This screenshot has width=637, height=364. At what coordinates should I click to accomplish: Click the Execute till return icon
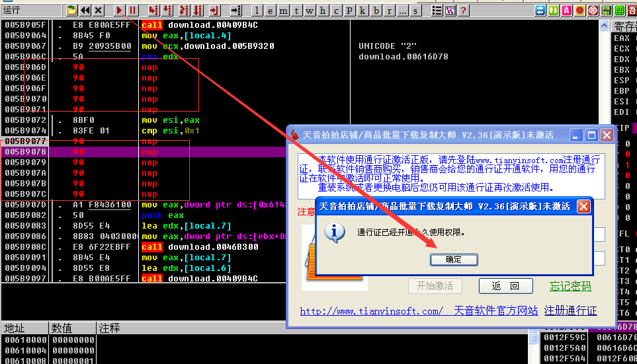[x=214, y=11]
